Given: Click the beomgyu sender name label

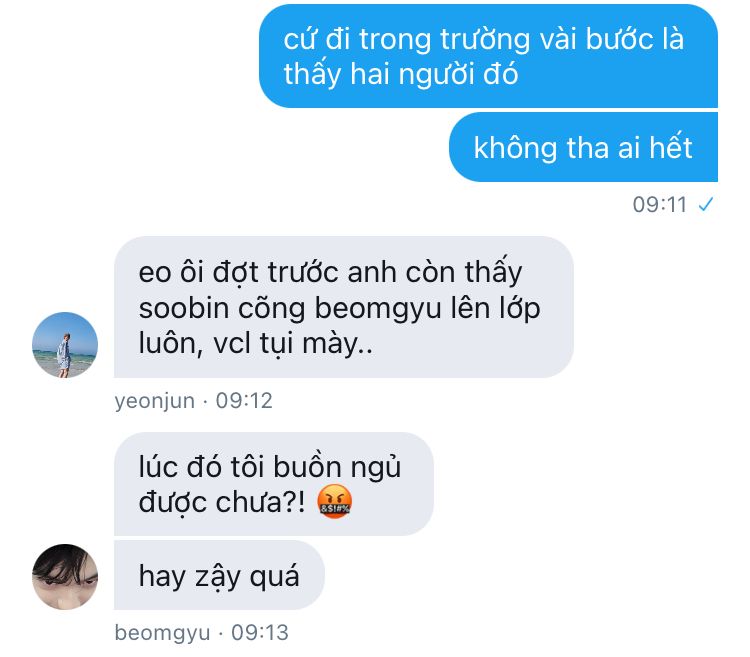Looking at the screenshot, I should (162, 633).
